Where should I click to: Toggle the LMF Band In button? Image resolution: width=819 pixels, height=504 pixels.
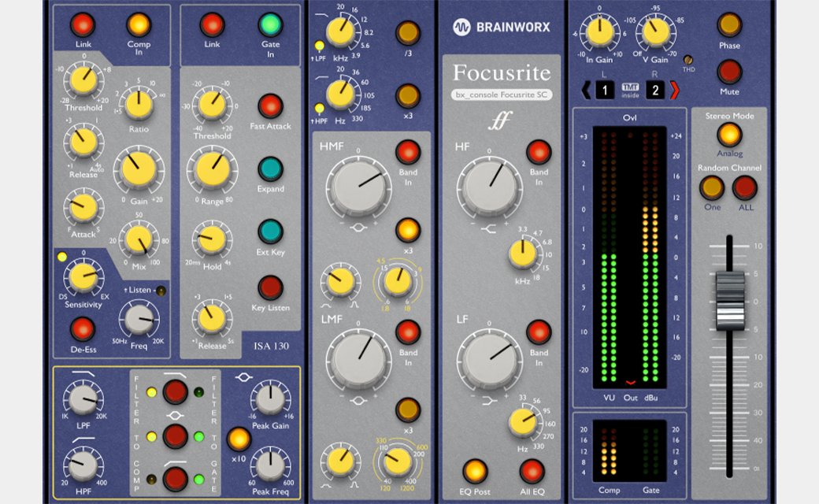(x=407, y=332)
